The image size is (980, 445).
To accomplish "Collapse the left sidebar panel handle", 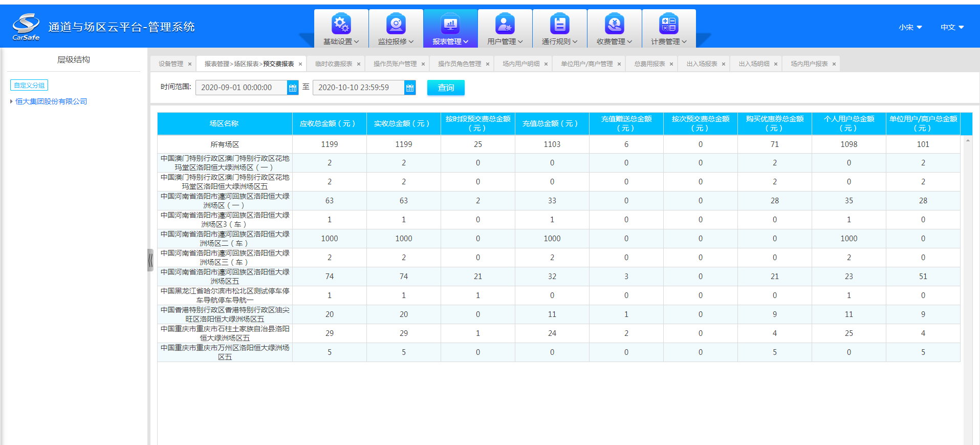I will pyautogui.click(x=150, y=260).
